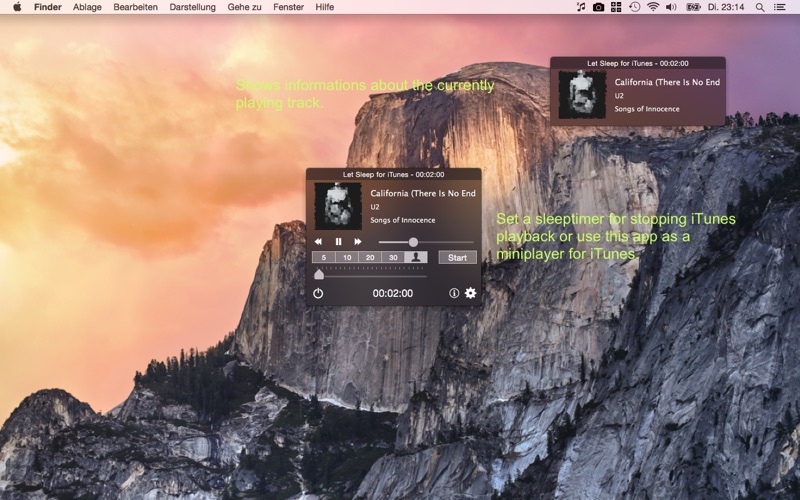Open settings with the gear icon
This screenshot has width=800, height=500.
[470, 293]
